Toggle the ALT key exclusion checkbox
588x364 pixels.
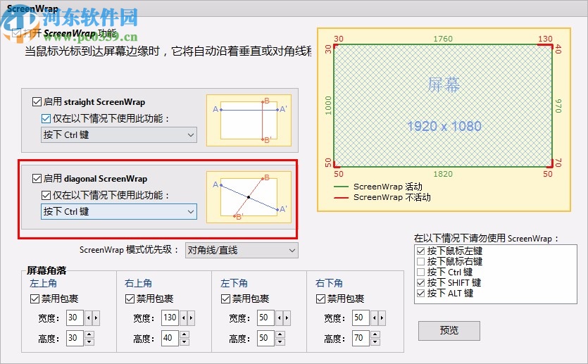(420, 293)
